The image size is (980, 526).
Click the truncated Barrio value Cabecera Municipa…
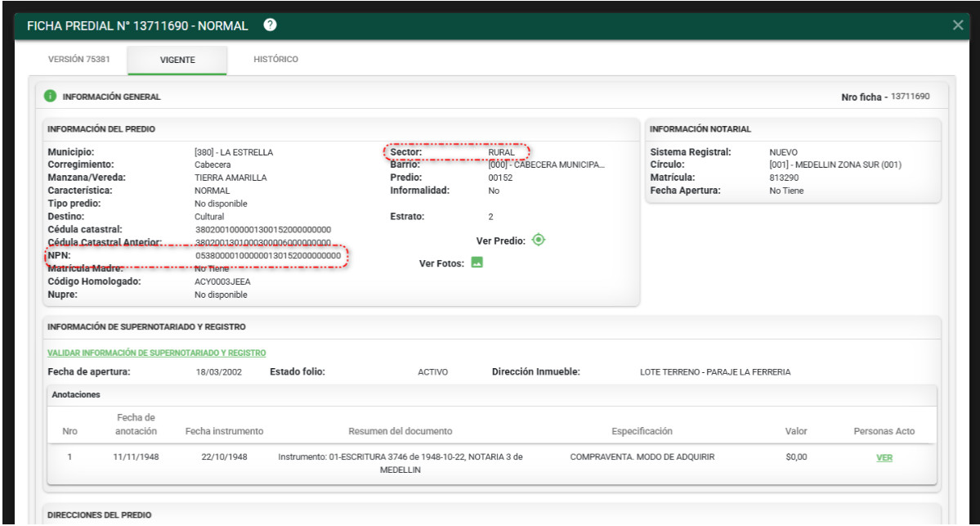point(547,164)
